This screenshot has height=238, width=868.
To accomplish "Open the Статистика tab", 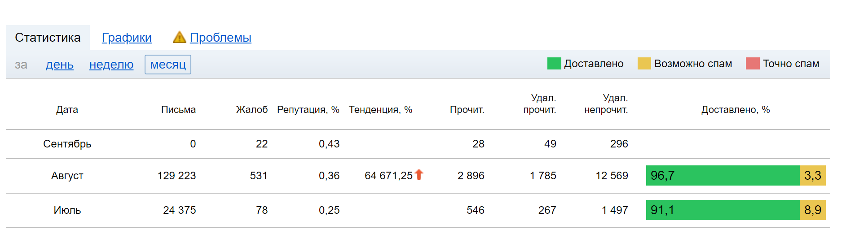I will [48, 38].
